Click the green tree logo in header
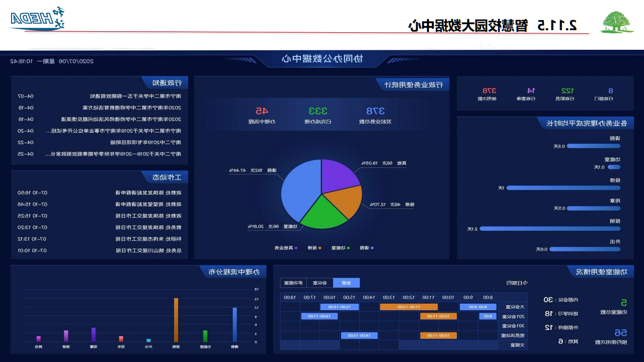This screenshot has width=644, height=362. [x=617, y=22]
